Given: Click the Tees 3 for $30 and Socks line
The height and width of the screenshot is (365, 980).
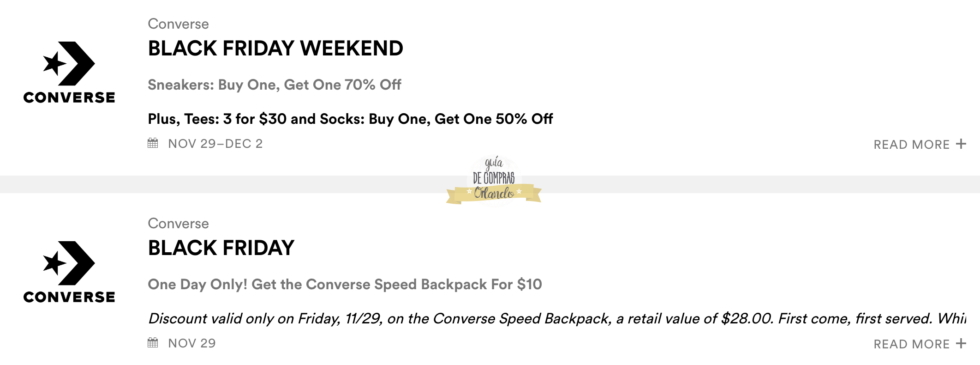Looking at the screenshot, I should [x=350, y=119].
